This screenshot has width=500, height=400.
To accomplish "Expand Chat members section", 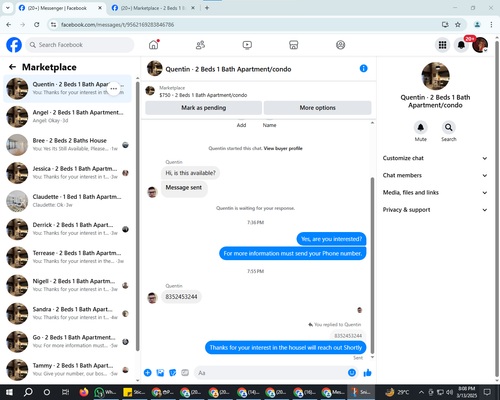I will 435,175.
